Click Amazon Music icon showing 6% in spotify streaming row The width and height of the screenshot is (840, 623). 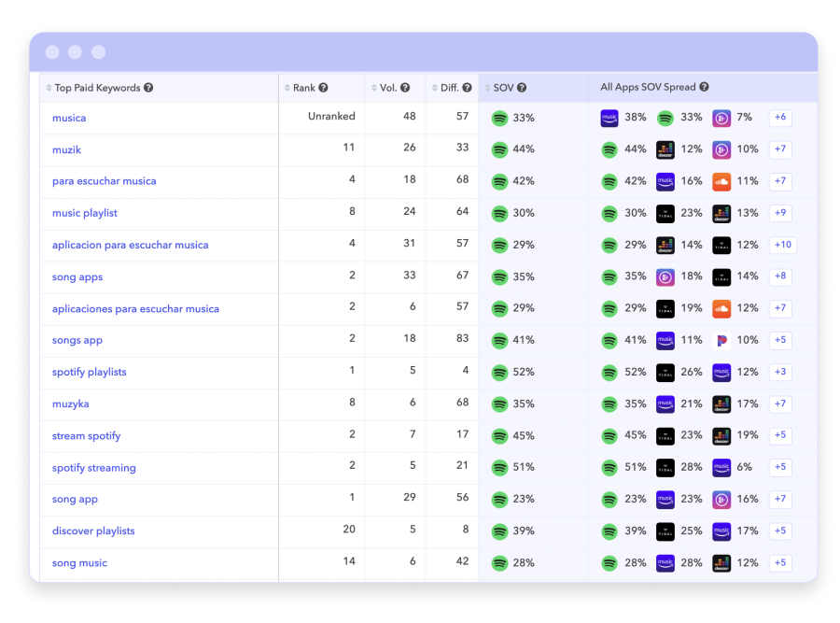click(x=721, y=468)
